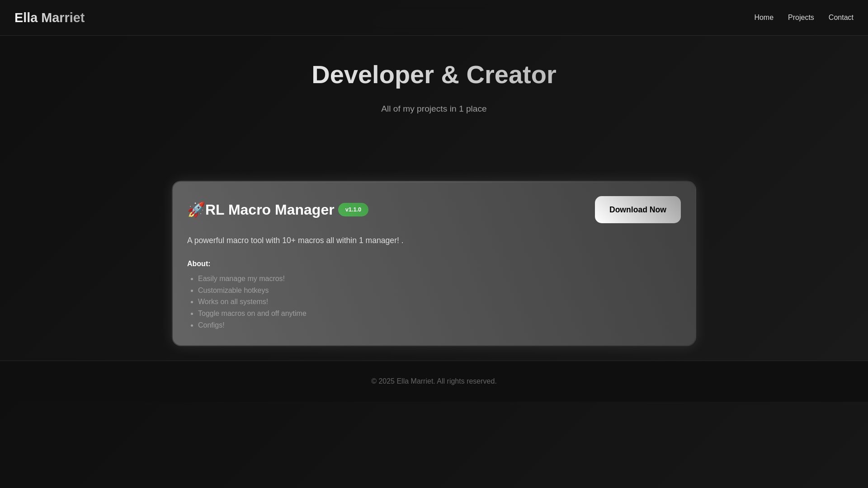Open the Contact nav link
The image size is (868, 488).
click(x=841, y=18)
